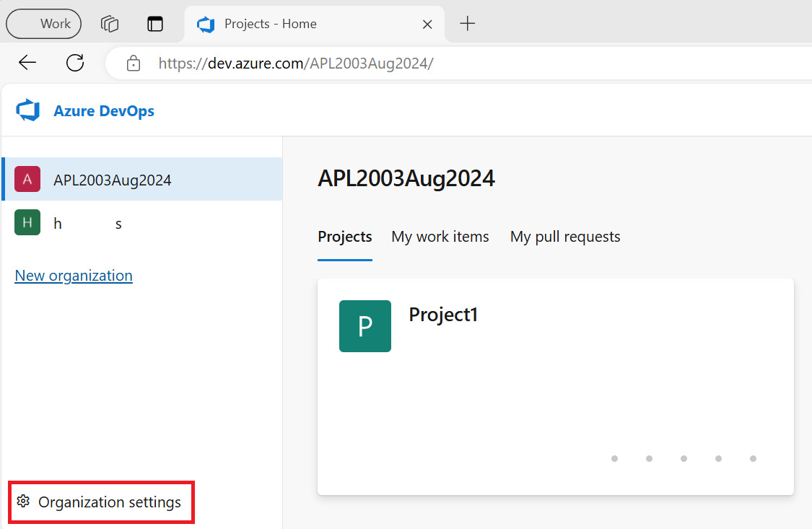Switch to the My work items tab

click(440, 237)
